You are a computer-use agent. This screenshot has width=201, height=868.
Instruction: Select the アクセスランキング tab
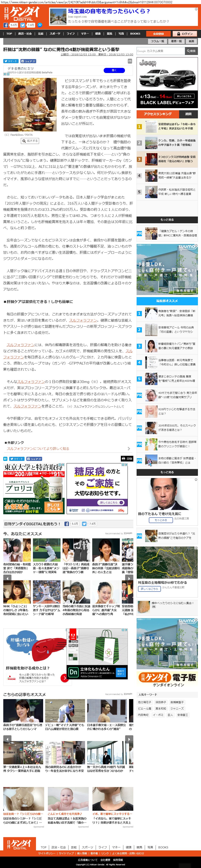[158, 114]
